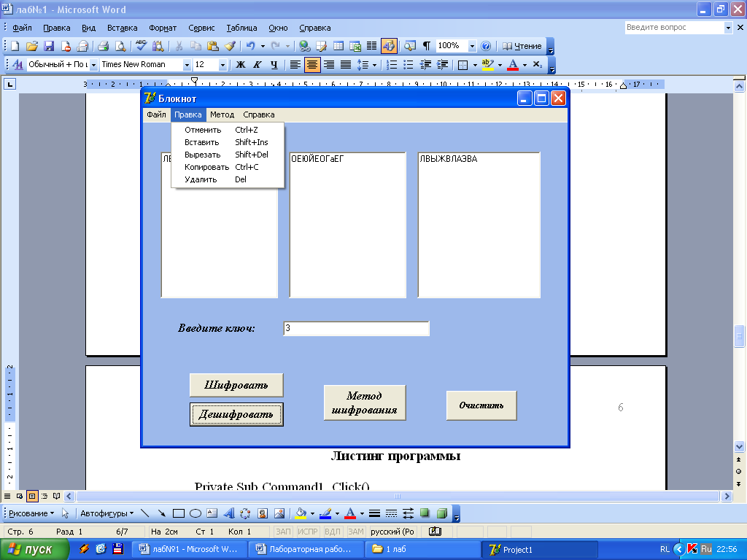Print the document using the printer icon
The width and height of the screenshot is (747, 560).
point(103,46)
